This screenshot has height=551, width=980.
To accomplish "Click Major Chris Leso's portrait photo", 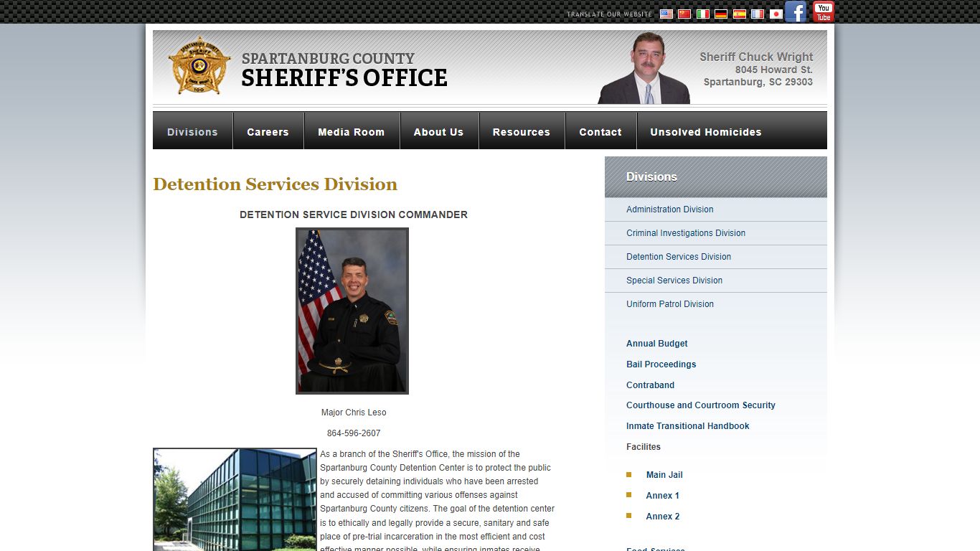I will (352, 311).
